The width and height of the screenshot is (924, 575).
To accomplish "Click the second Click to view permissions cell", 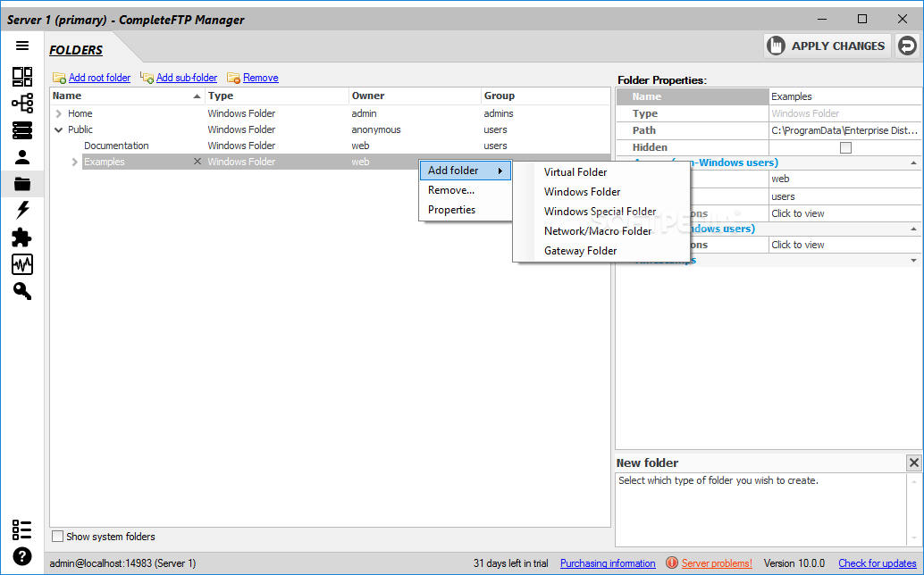I will [x=845, y=245].
